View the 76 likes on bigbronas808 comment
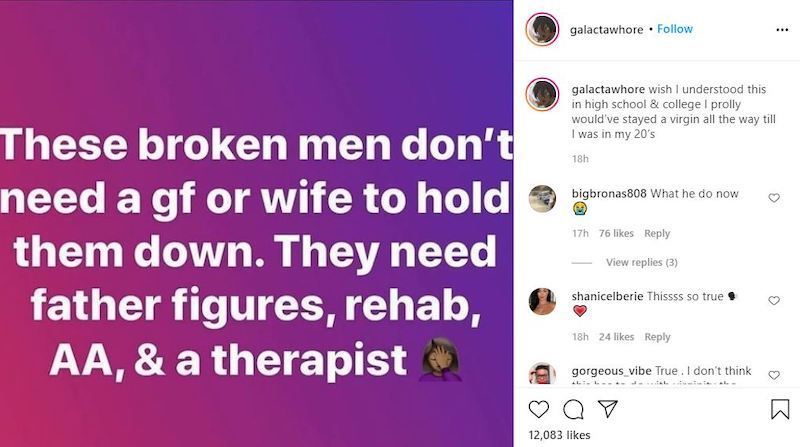Screen dimensions: 800x447 [x=616, y=233]
